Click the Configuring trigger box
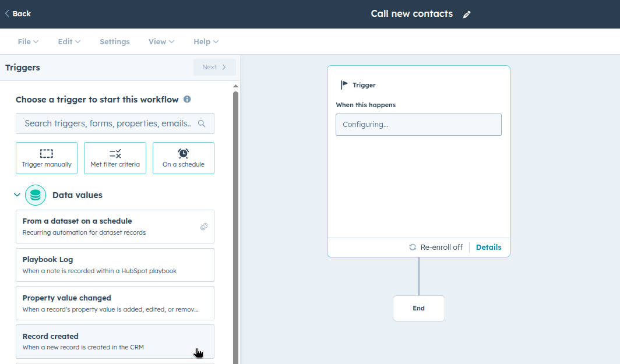 (x=418, y=124)
